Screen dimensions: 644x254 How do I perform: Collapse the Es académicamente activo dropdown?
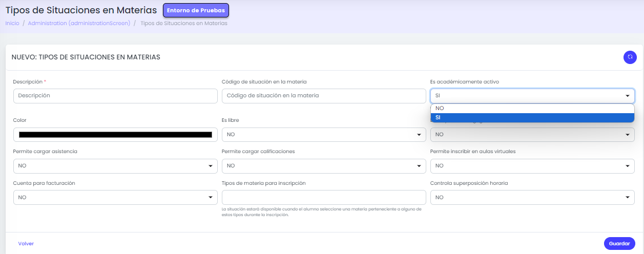tap(532, 96)
